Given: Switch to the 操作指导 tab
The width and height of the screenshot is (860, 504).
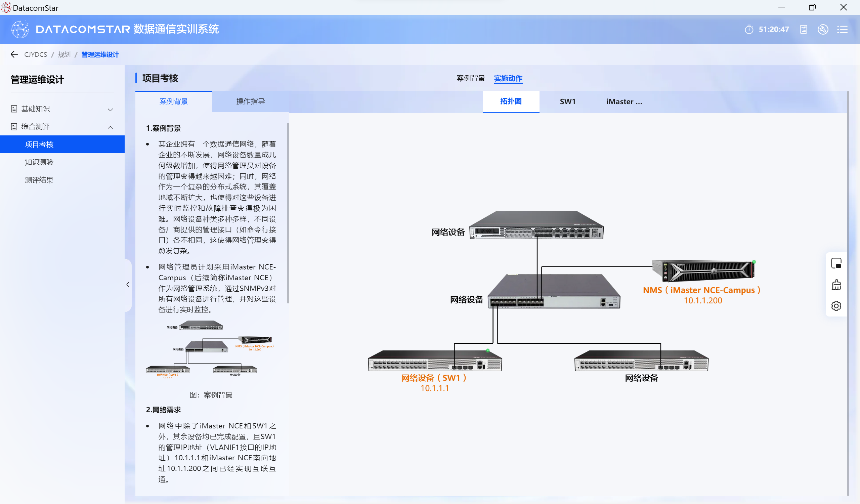Looking at the screenshot, I should 251,101.
